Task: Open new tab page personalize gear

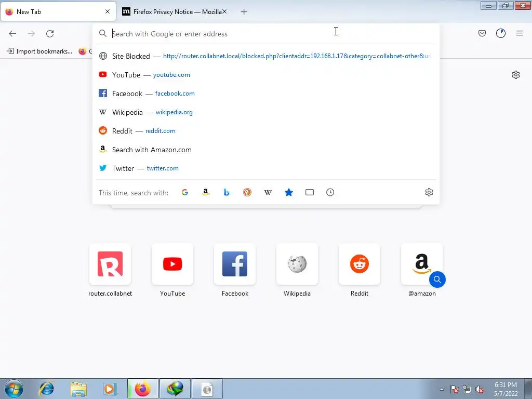Action: click(x=516, y=75)
